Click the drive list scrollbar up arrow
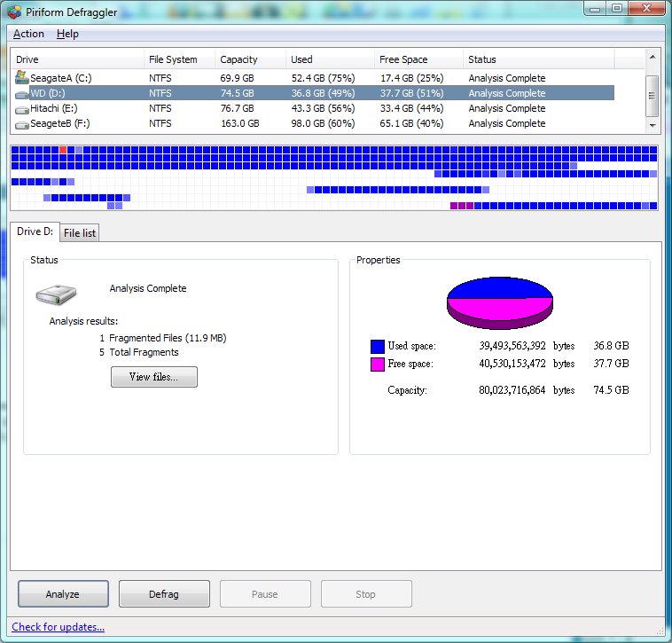Viewport: 672px width, 643px height. coord(652,57)
